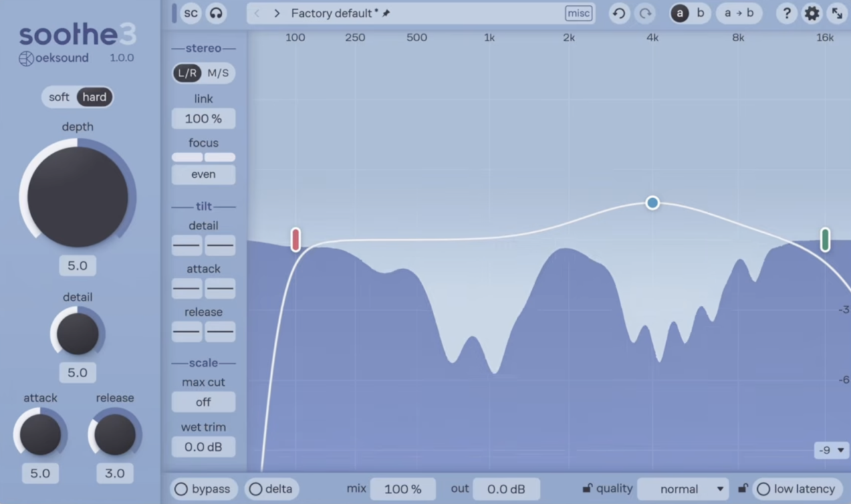The image size is (851, 504).
Task: Switch to soft mode
Action: (x=59, y=97)
